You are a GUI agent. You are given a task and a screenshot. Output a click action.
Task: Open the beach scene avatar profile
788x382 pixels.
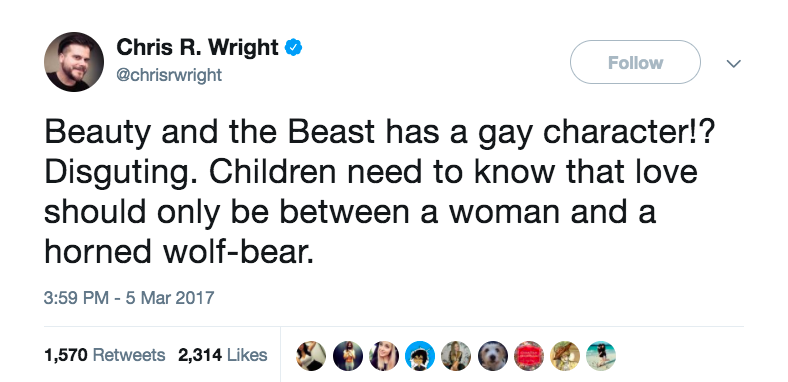(601, 356)
